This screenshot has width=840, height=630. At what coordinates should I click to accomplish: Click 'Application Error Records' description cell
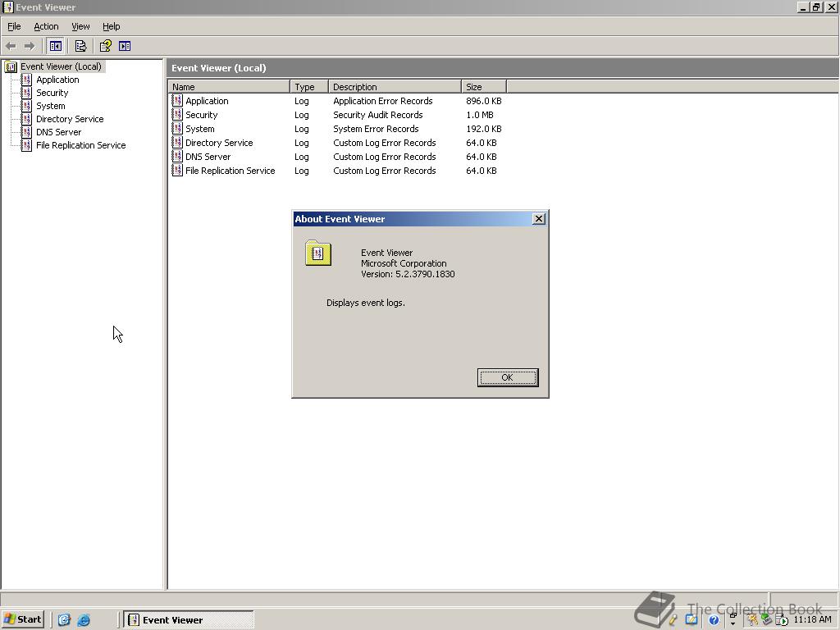tap(382, 101)
